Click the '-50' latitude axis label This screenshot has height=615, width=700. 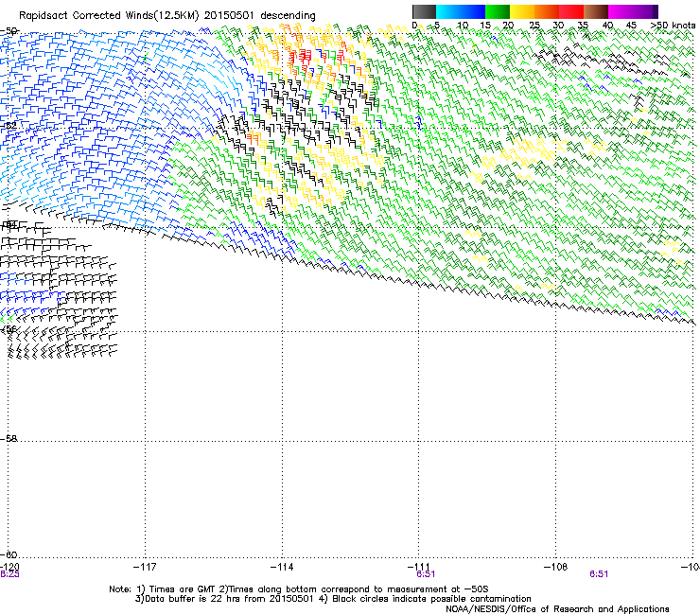click(x=9, y=31)
